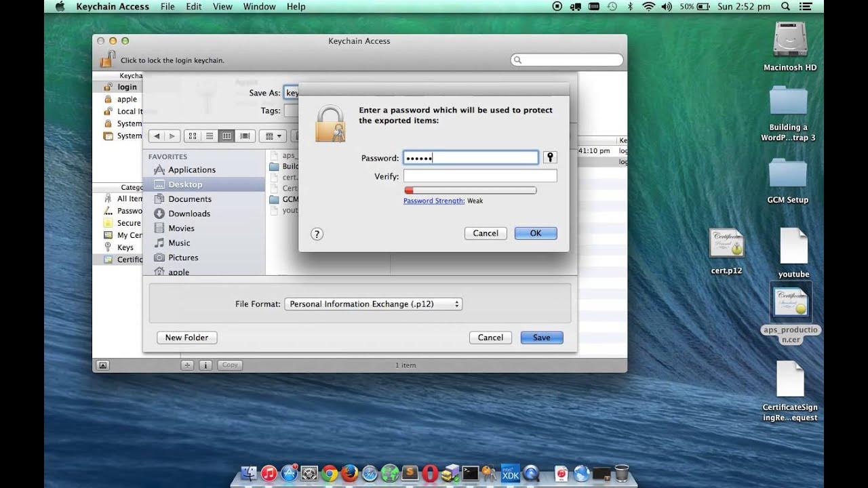The height and width of the screenshot is (488, 868).
Task: Open the password assistant key icon
Action: click(x=550, y=157)
